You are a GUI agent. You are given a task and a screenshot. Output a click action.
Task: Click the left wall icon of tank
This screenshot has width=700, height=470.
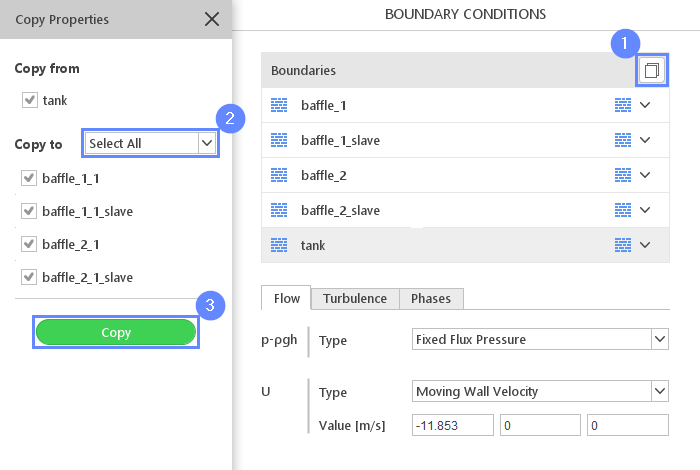[x=279, y=245]
